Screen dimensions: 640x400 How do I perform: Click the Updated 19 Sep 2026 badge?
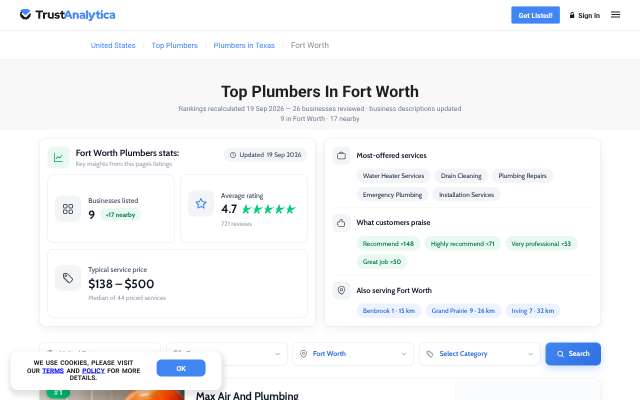point(265,155)
